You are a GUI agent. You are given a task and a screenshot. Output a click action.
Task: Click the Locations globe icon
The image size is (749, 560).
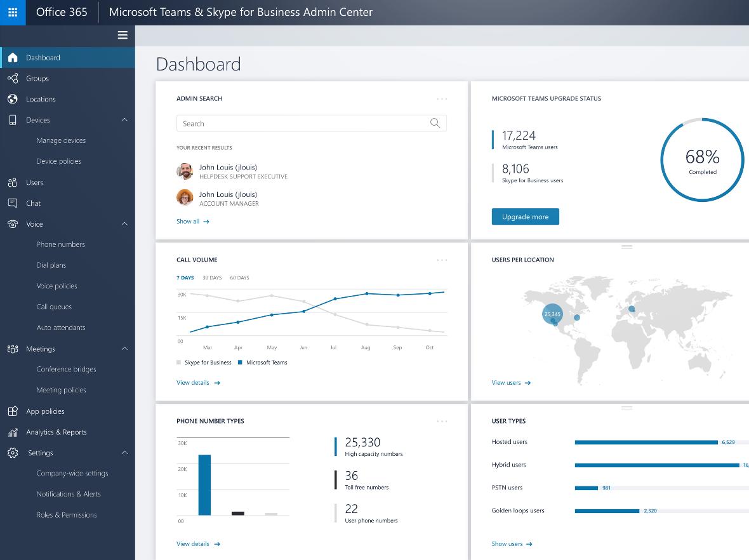pyautogui.click(x=13, y=99)
